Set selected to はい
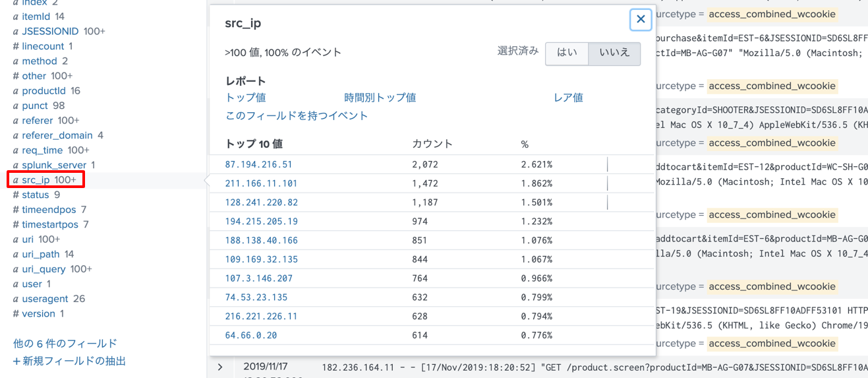 pos(567,53)
